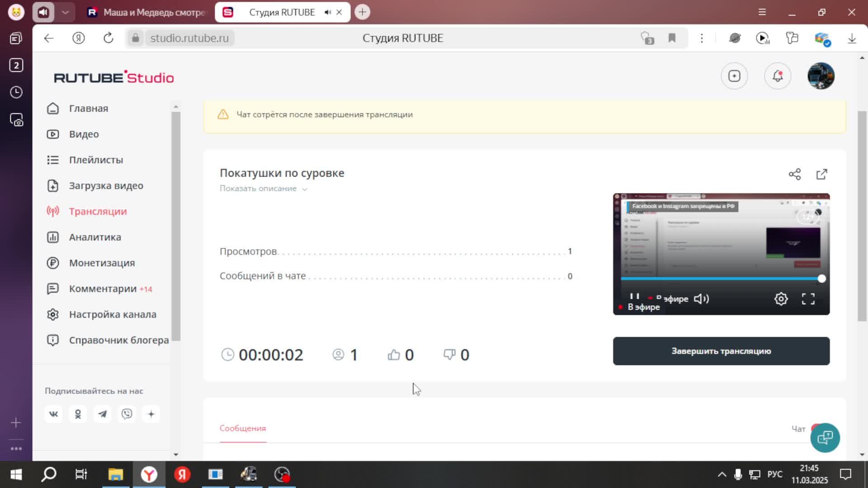Click the share icon for the stream

point(794,174)
